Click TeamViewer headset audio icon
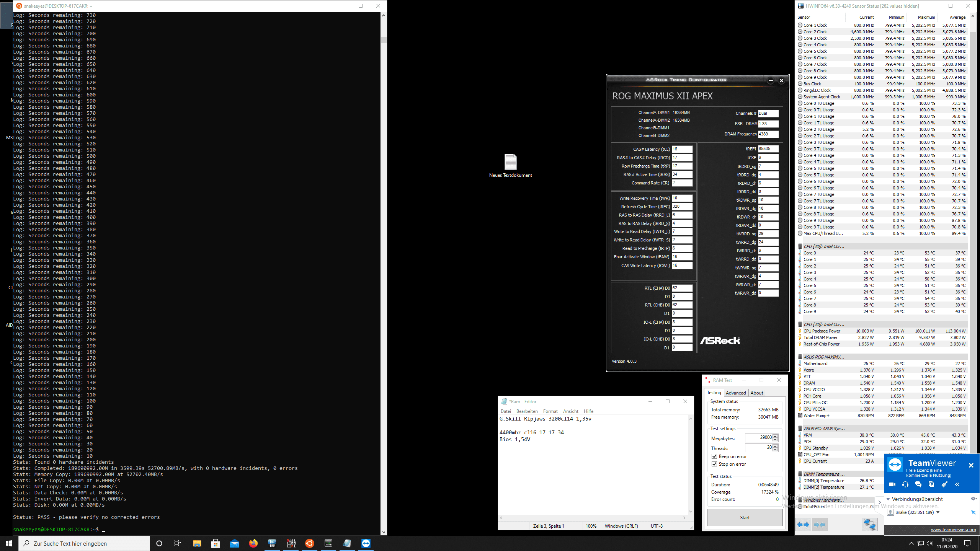This screenshot has width=980, height=551. (905, 484)
